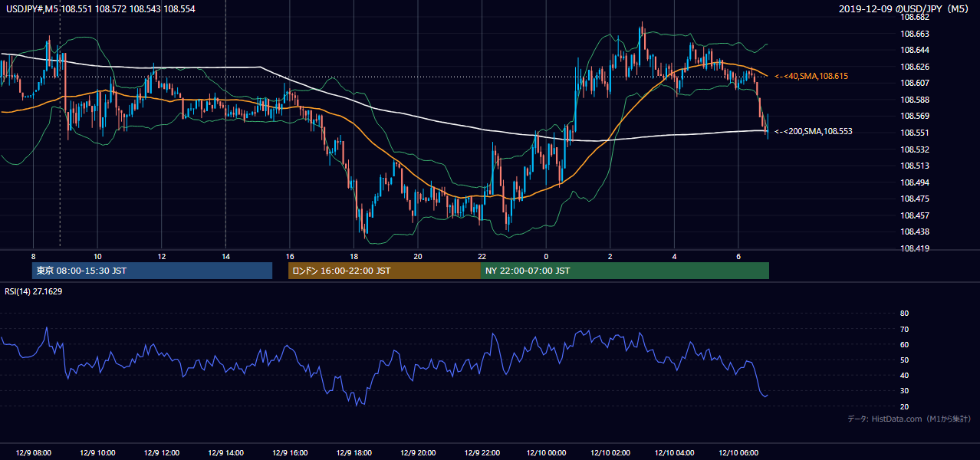Click the 108.626 price axis label
The width and height of the screenshot is (980, 460).
(914, 67)
